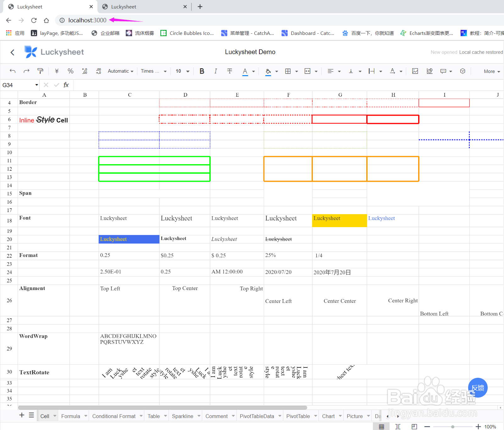Expand fill color dropdown arrow
Screen dimensions: 504x430
coord(277,71)
